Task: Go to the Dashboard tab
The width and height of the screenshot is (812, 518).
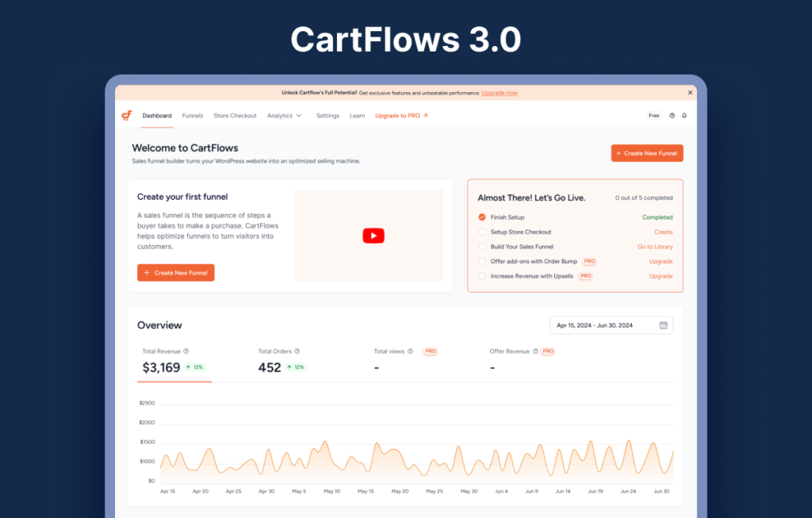Action: (157, 116)
